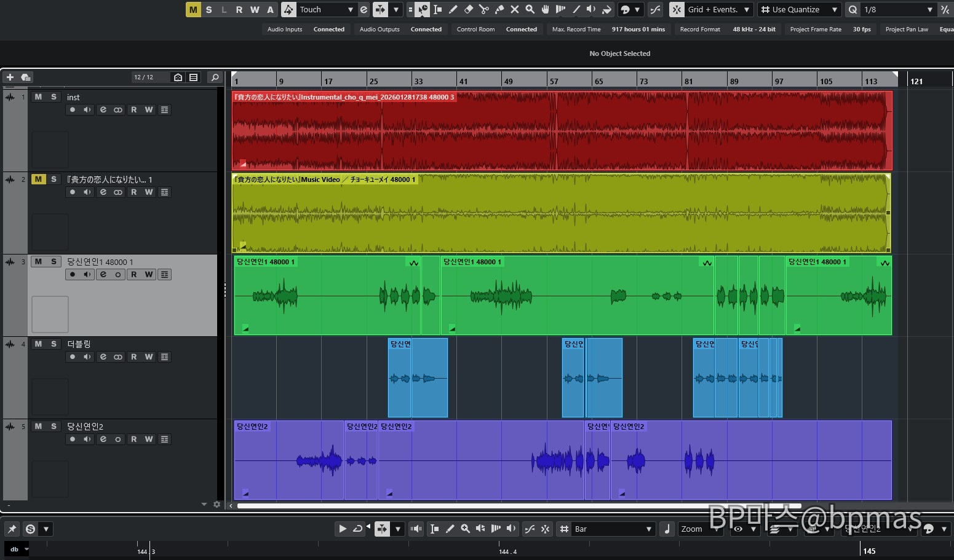Select the Range Selection tool
This screenshot has width=954, height=560.
[x=437, y=9]
